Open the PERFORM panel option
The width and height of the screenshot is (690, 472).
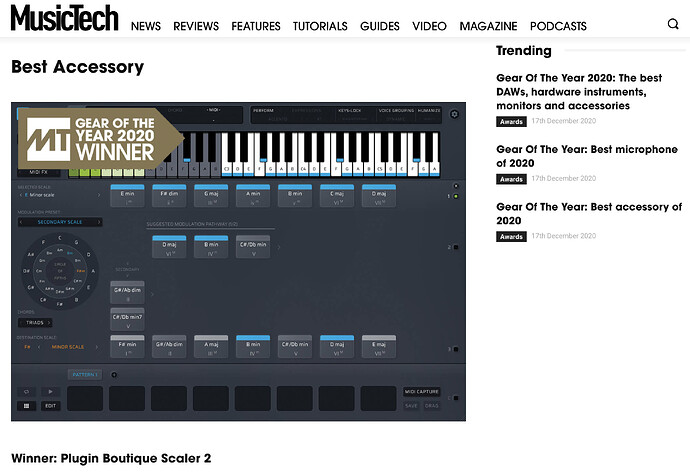(x=263, y=110)
